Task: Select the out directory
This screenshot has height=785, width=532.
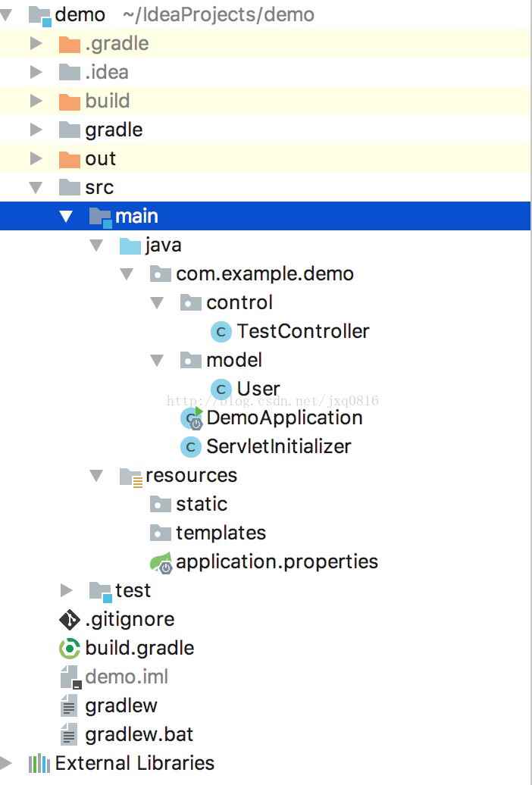Action: 100,159
